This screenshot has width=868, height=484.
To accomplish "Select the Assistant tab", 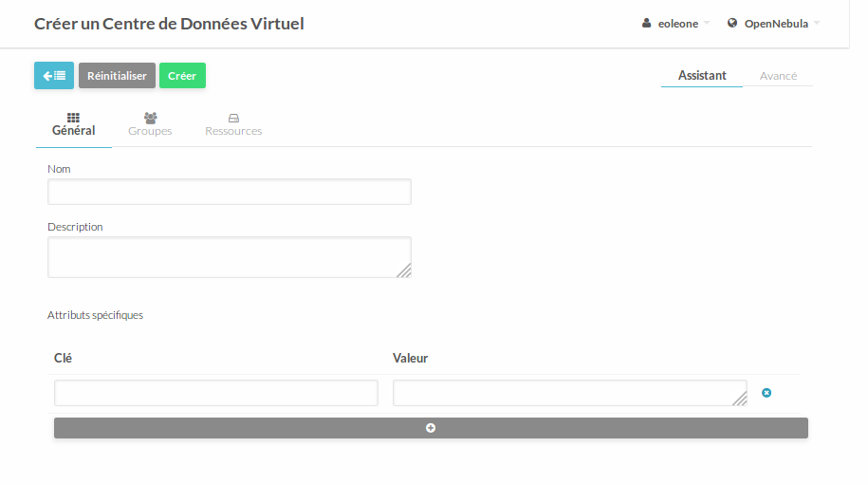I will [702, 75].
